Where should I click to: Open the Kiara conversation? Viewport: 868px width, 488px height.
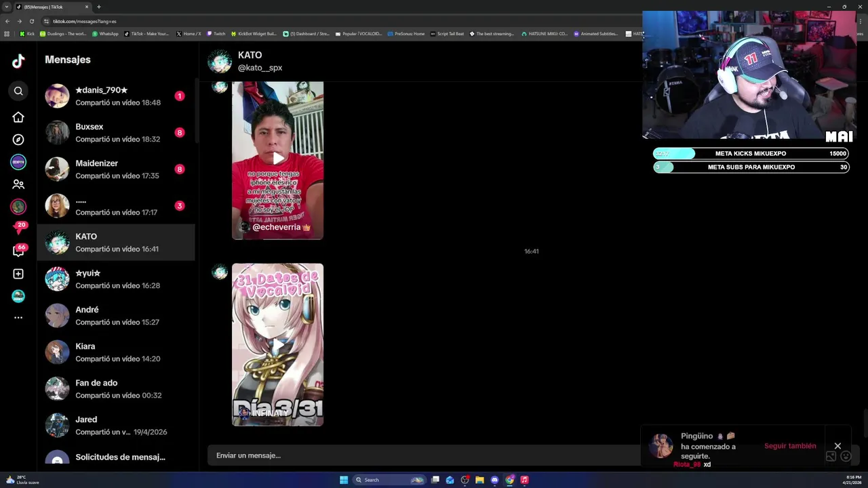click(116, 352)
